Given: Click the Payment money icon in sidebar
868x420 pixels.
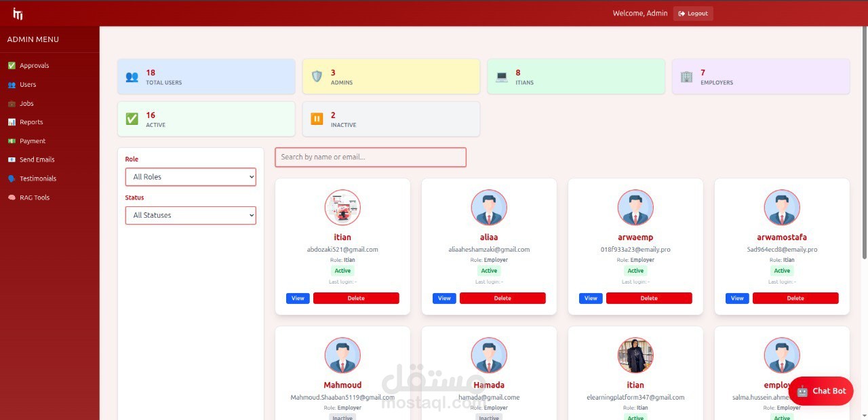Looking at the screenshot, I should click(12, 141).
